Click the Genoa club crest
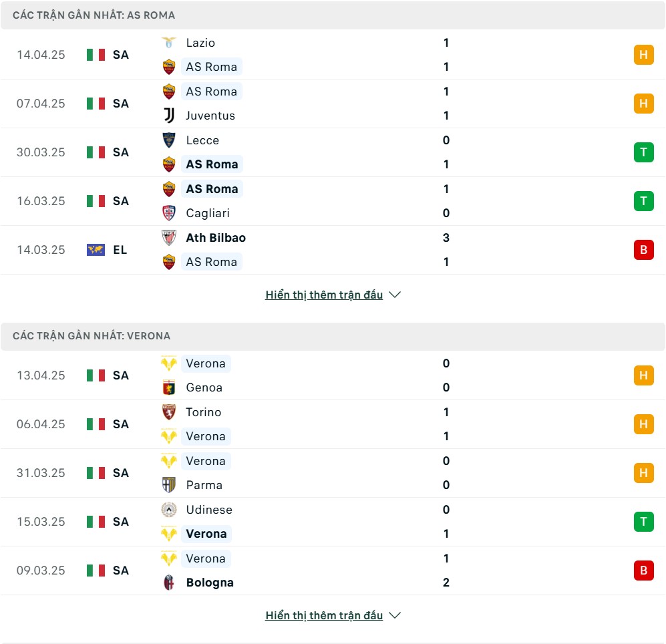 [x=168, y=387]
